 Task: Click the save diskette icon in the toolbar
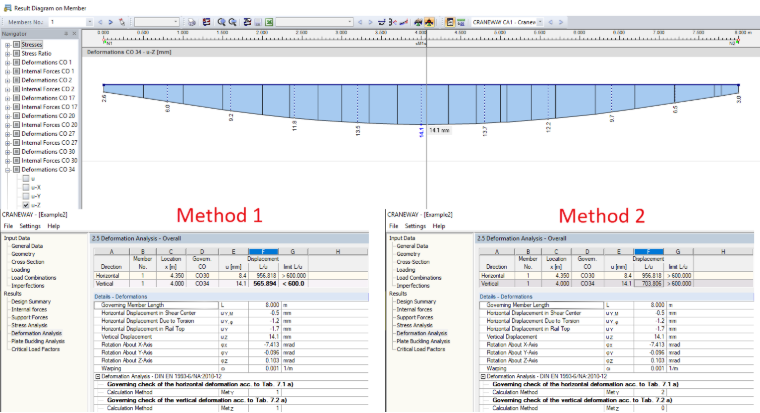click(x=258, y=22)
